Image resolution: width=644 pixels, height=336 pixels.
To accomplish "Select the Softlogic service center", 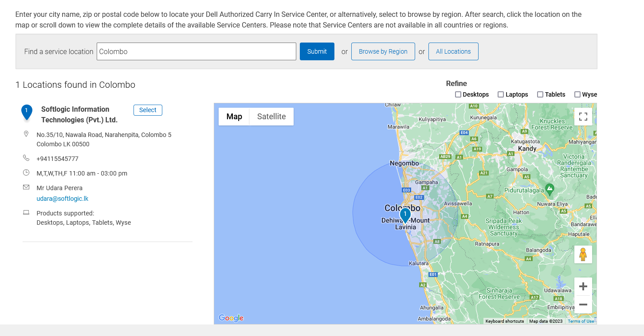I will pyautogui.click(x=148, y=110).
